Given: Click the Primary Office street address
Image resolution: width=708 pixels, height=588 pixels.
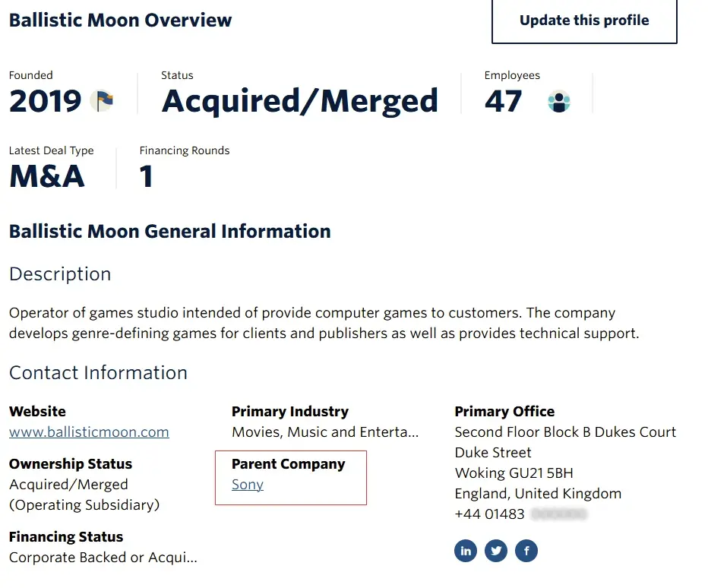Looking at the screenshot, I should click(565, 432).
